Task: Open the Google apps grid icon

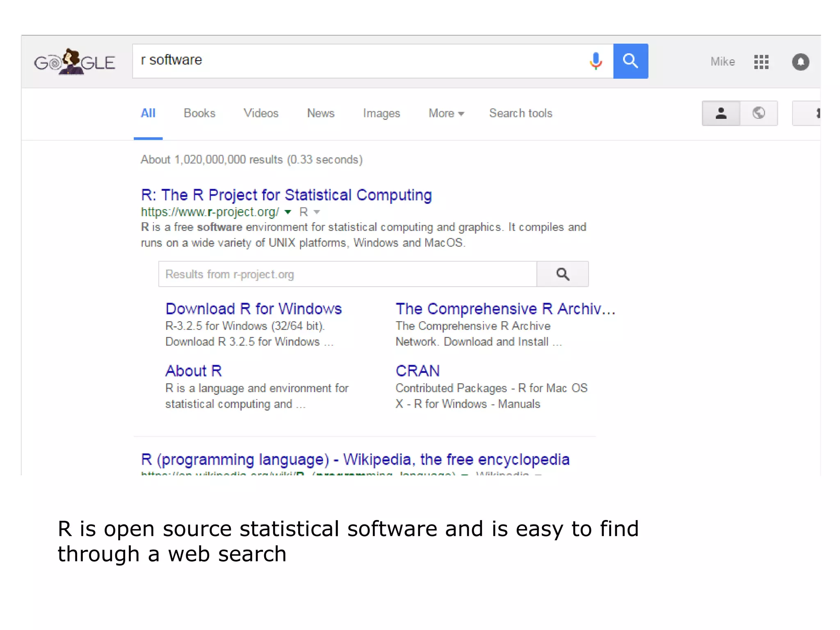Action: click(761, 62)
